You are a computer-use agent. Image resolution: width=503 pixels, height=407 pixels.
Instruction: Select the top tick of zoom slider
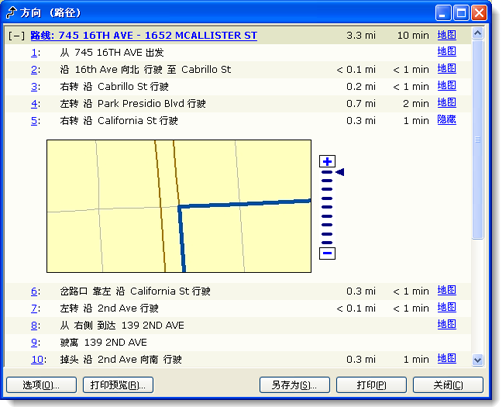pos(327,172)
